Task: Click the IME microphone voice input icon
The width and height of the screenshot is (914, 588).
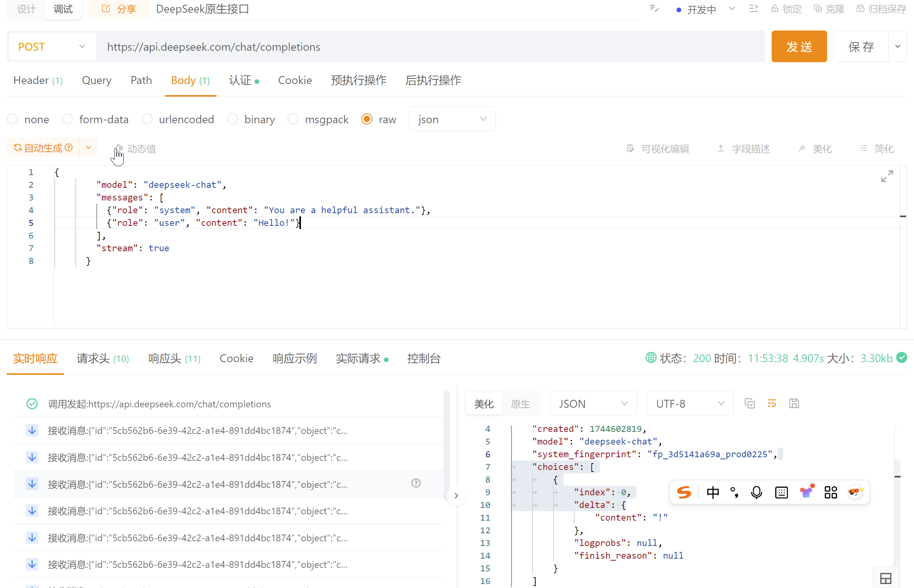Action: pyautogui.click(x=757, y=493)
